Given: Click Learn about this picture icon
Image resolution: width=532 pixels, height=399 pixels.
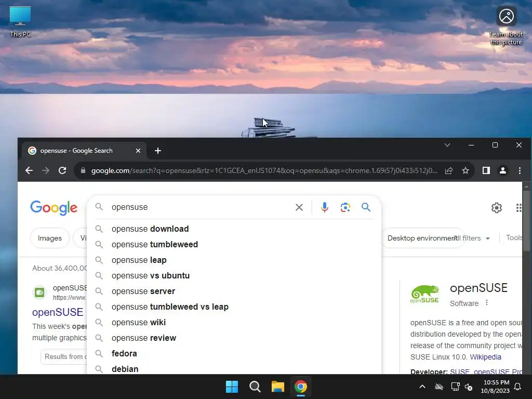Looking at the screenshot, I should tap(506, 26).
